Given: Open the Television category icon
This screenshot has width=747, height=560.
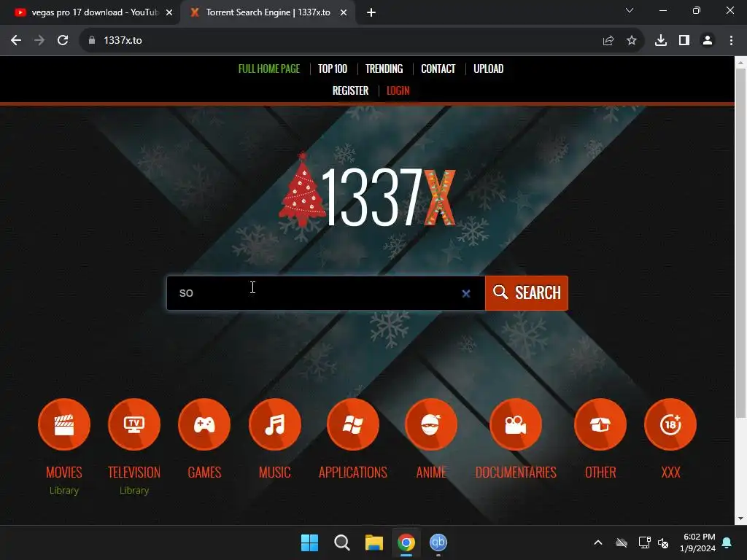Looking at the screenshot, I should click(134, 424).
